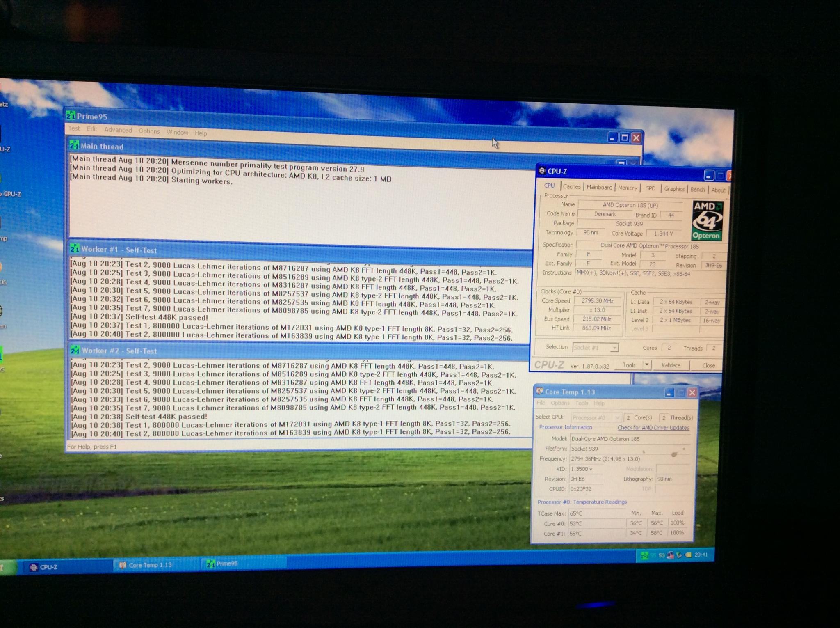
Task: Open the Socket #1 selection dropdown in CPU-Z
Action: coord(596,348)
